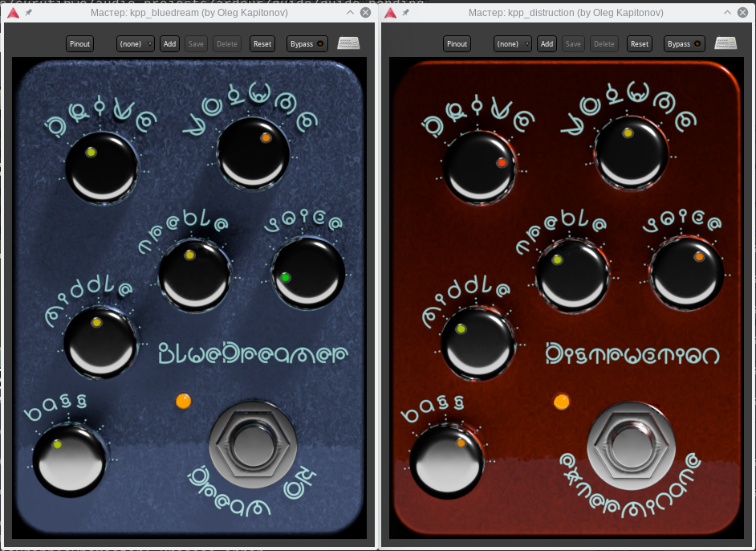Click pin icon in kpp_bluedream title bar

[29, 13]
